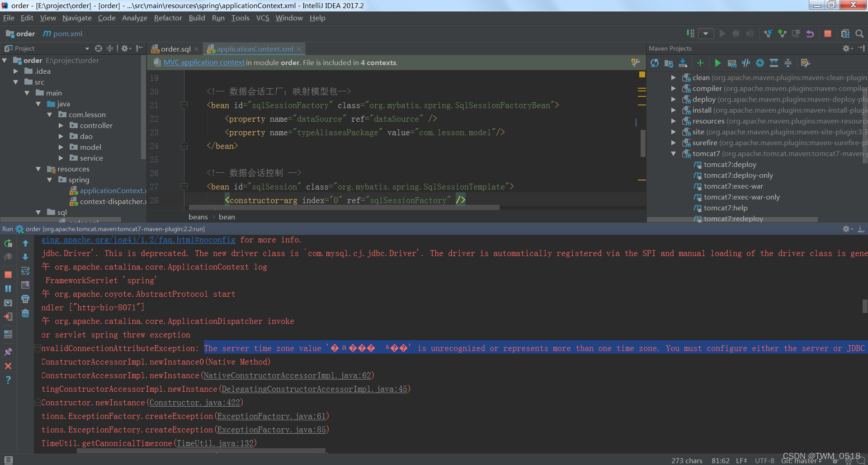Collapse the src folder in project tree
The width and height of the screenshot is (868, 465).
[16, 82]
